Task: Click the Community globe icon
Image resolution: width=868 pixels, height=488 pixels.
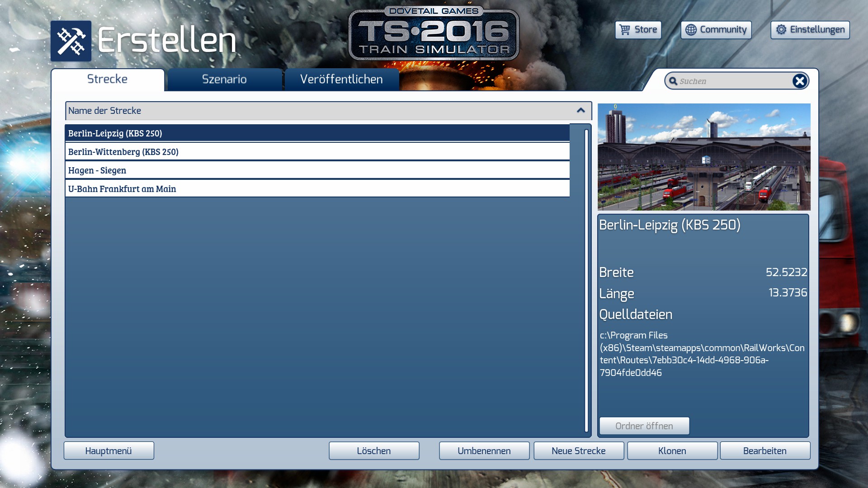Action: click(x=691, y=30)
